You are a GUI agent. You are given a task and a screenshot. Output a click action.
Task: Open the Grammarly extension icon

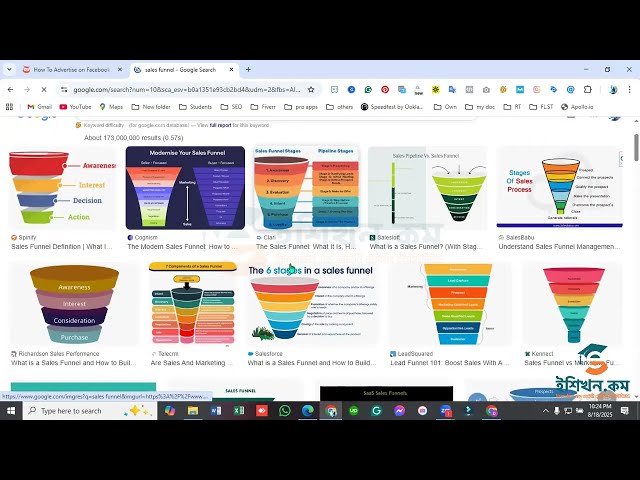coord(368,89)
